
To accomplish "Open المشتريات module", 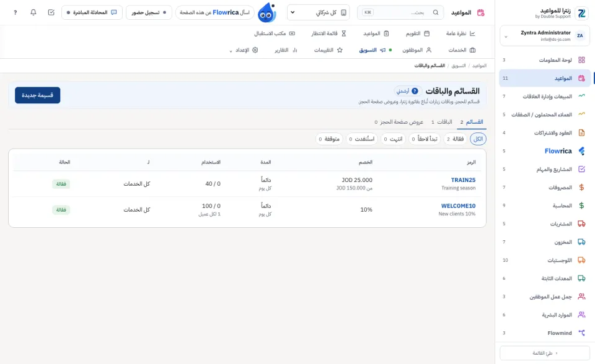I will click(x=545, y=223).
